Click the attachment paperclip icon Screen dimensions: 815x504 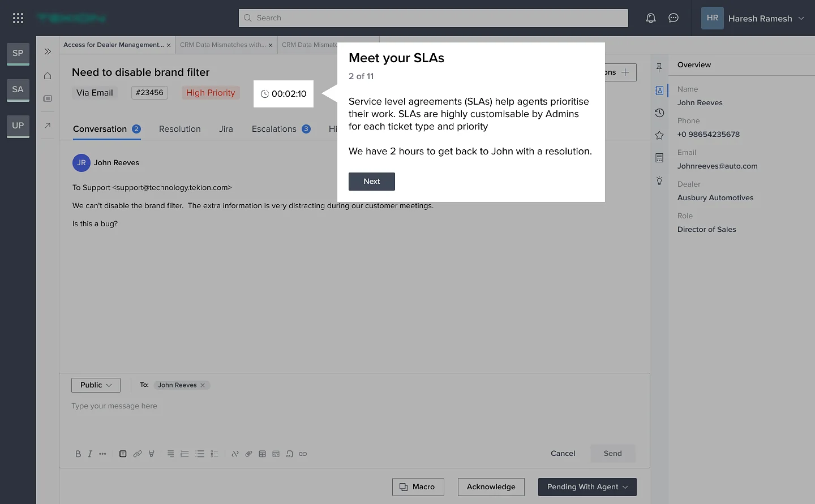point(248,454)
